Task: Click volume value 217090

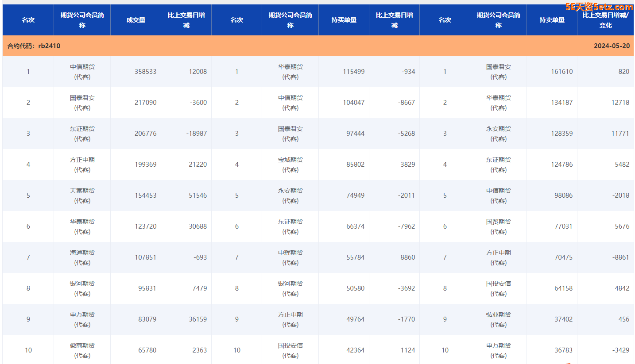Action: point(146,103)
